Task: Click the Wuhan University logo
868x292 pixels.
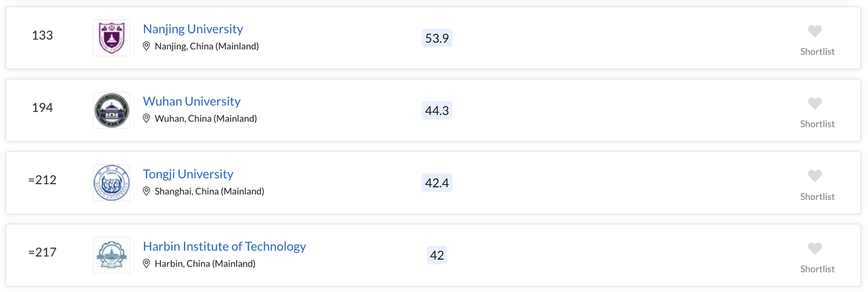Action: (x=112, y=110)
